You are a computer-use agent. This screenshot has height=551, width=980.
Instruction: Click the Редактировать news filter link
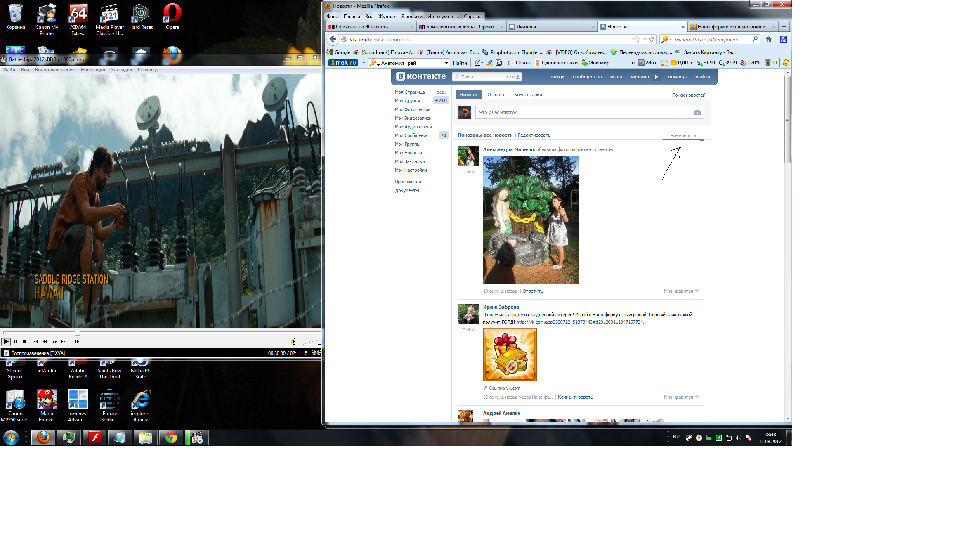point(534,135)
